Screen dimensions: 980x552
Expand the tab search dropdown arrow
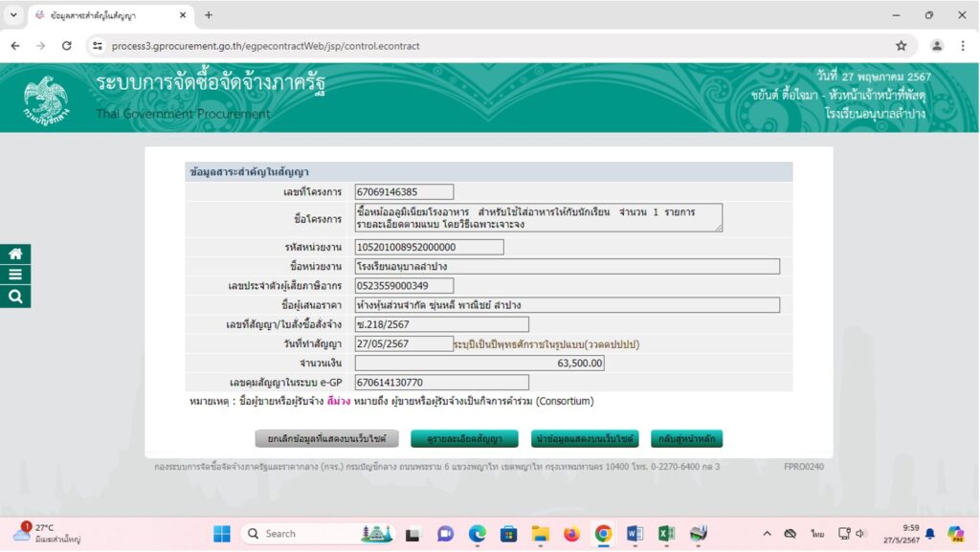[13, 15]
